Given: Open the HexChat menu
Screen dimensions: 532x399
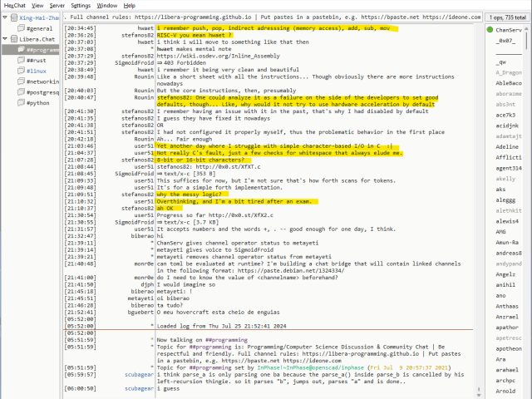Looking at the screenshot, I should (14, 5).
